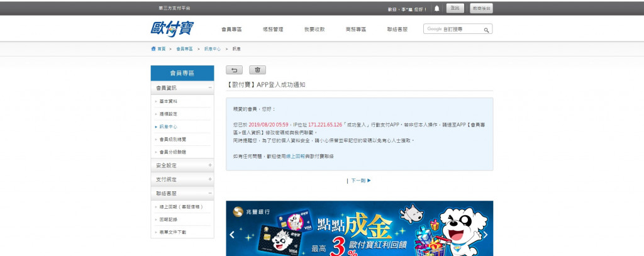The width and height of the screenshot is (644, 256).
Task: Open 基本資料 in the sidebar
Action: [x=169, y=101]
